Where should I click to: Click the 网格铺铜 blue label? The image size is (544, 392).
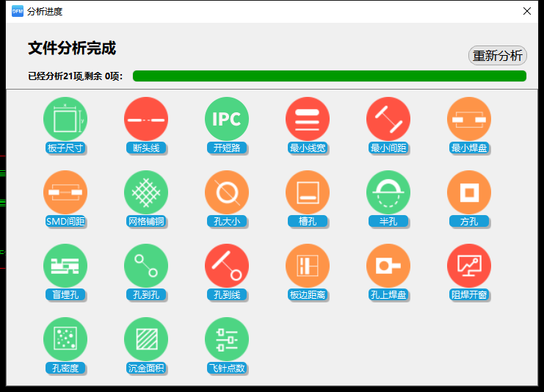[x=146, y=221]
